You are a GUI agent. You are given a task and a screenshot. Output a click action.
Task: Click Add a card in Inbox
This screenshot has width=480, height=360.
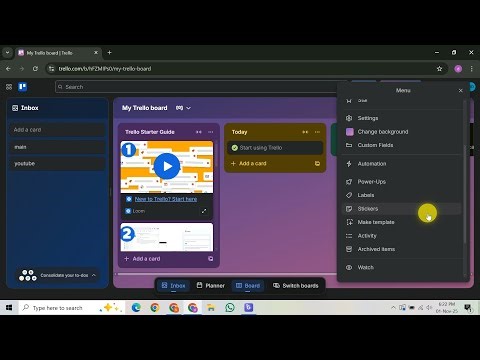57,130
